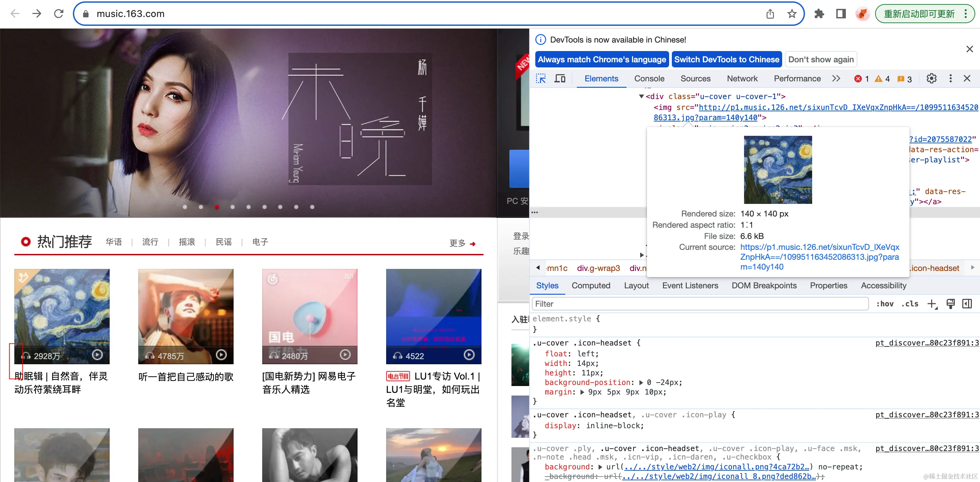Toggle the computed styles sidebar icon
The height and width of the screenshot is (482, 980).
[x=967, y=304]
